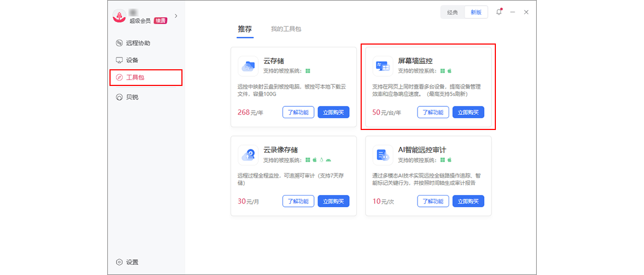
Task: Click the Windows icon on AI智能远控审计 card
Action: (x=443, y=160)
